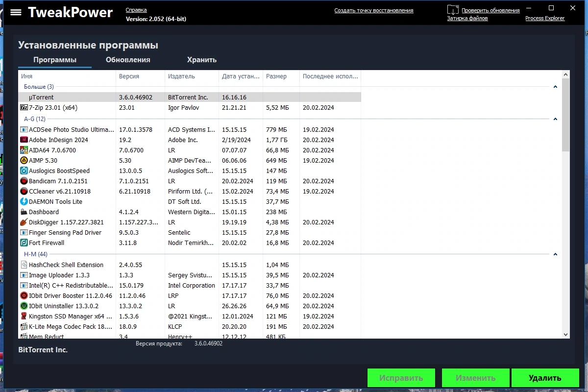Click the Auslogics BoostSpeed icon
This screenshot has width=588, height=392.
point(24,171)
